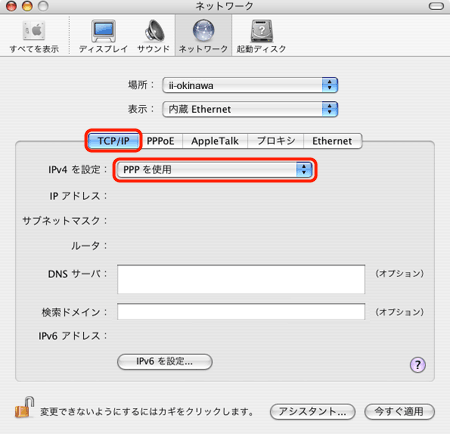This screenshot has width=450, height=434.
Task: Click the 'アシスタント...' assistant button
Action: click(313, 412)
